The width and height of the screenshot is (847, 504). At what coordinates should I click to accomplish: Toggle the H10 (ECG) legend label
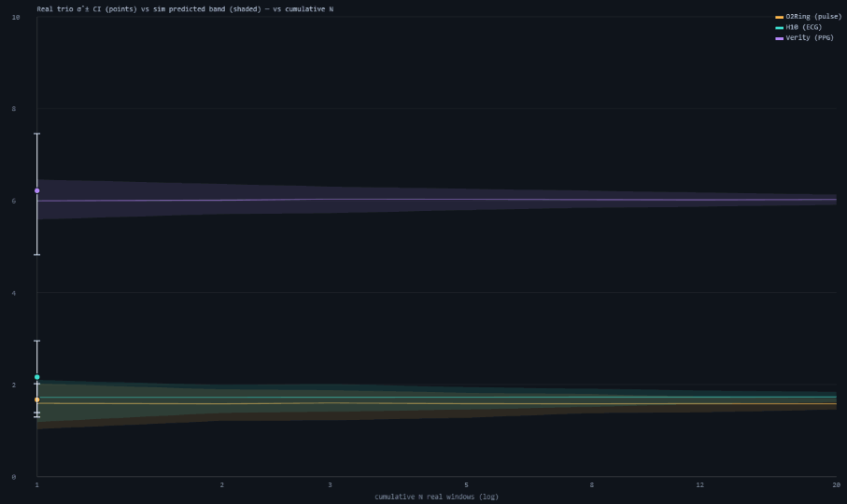pos(803,27)
